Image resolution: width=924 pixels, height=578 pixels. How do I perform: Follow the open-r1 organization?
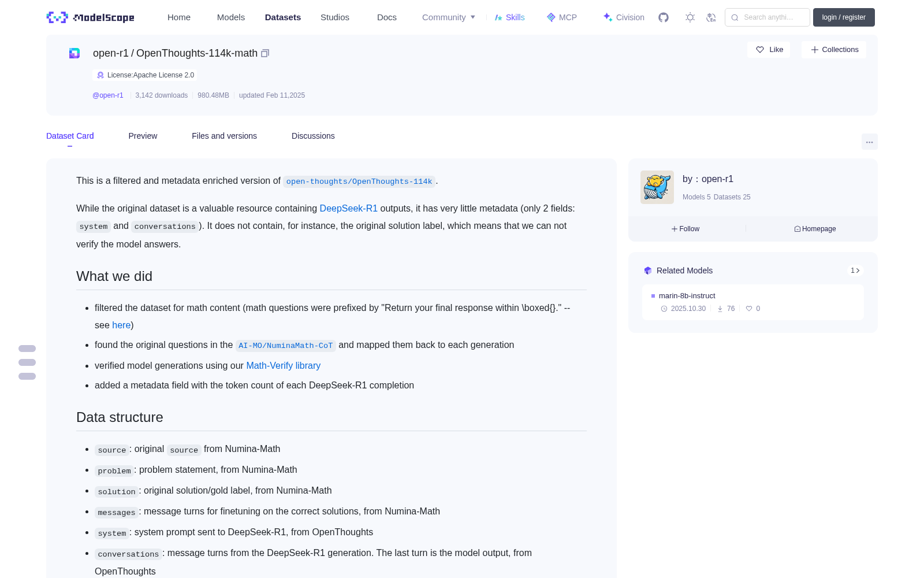pyautogui.click(x=685, y=229)
